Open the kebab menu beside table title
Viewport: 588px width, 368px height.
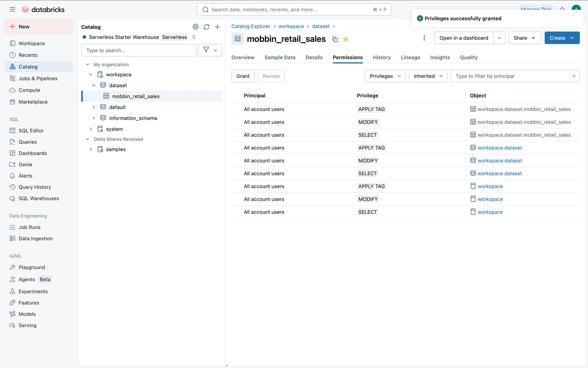pos(424,38)
